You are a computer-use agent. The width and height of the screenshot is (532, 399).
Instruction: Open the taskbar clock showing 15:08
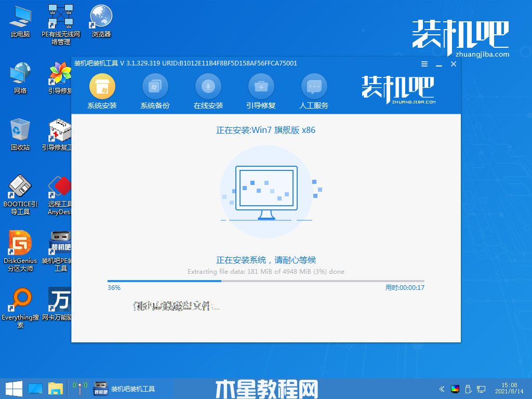click(509, 388)
